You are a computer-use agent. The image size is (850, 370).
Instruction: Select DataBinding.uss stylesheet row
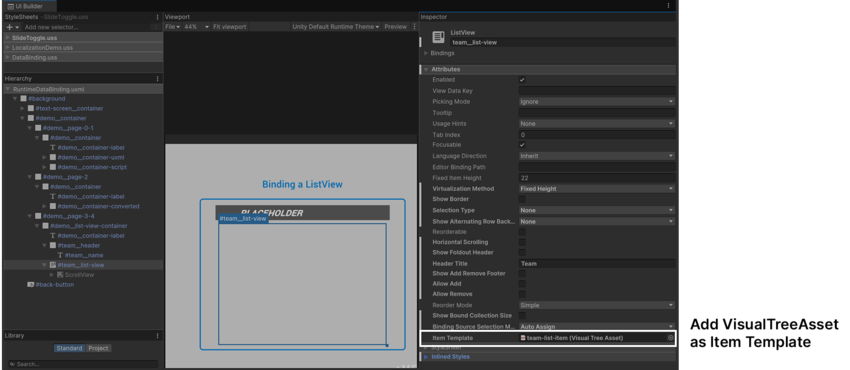[83, 57]
